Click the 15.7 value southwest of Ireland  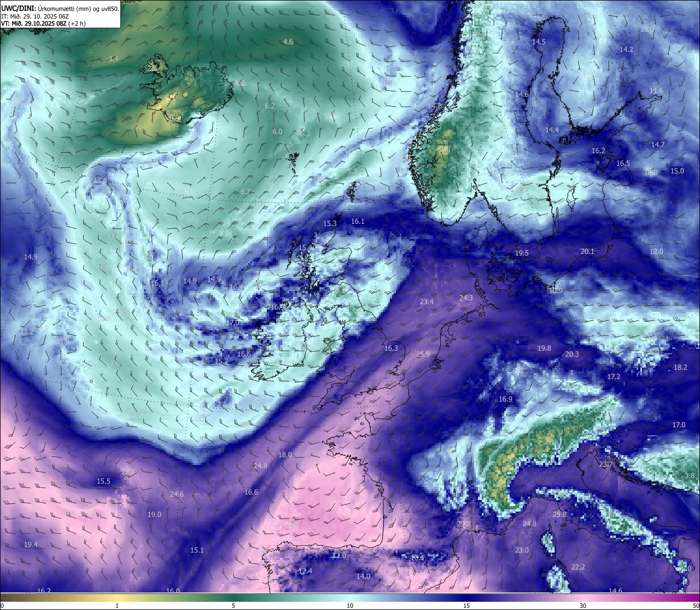point(221,362)
